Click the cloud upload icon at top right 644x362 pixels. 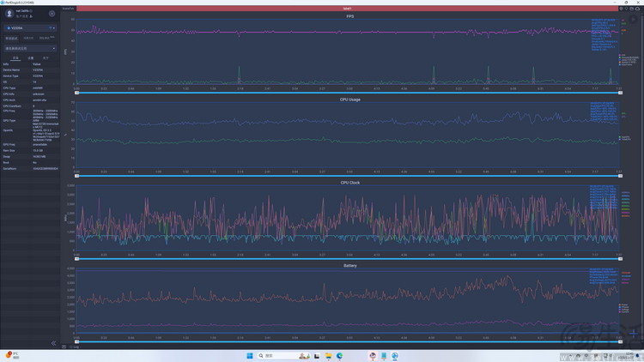(x=637, y=9)
